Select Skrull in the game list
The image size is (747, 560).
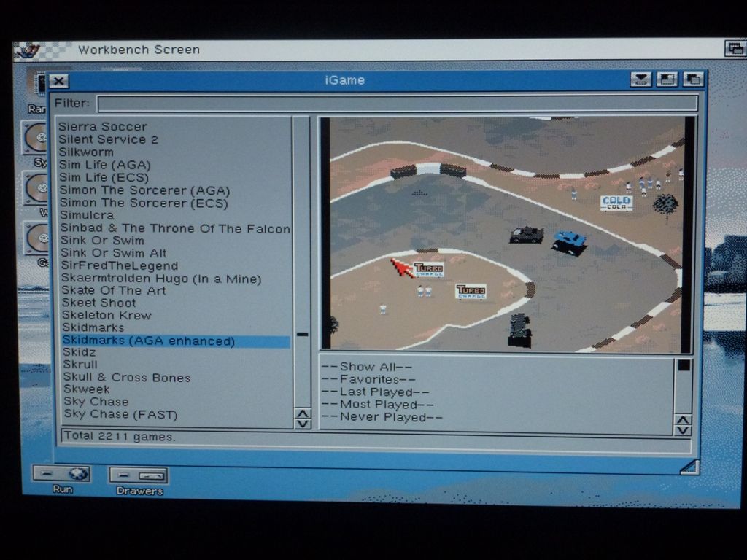[x=80, y=365]
